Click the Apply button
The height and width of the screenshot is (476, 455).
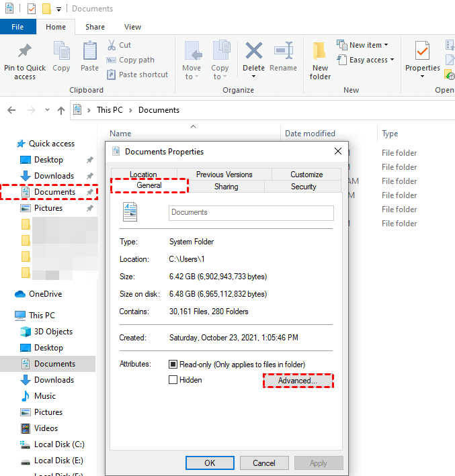point(318,463)
